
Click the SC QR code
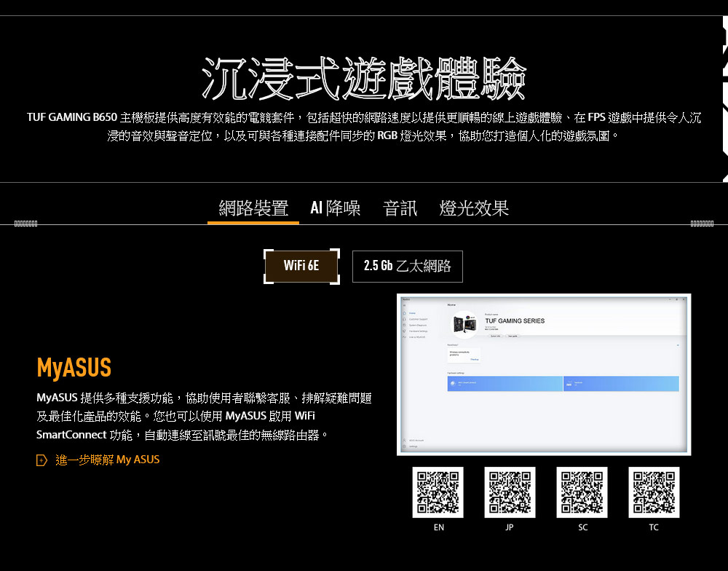click(x=582, y=492)
